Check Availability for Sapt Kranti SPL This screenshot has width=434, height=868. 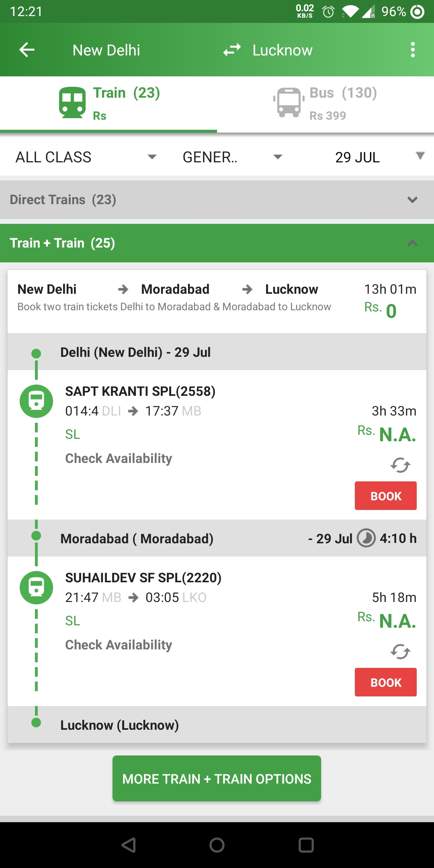(119, 459)
